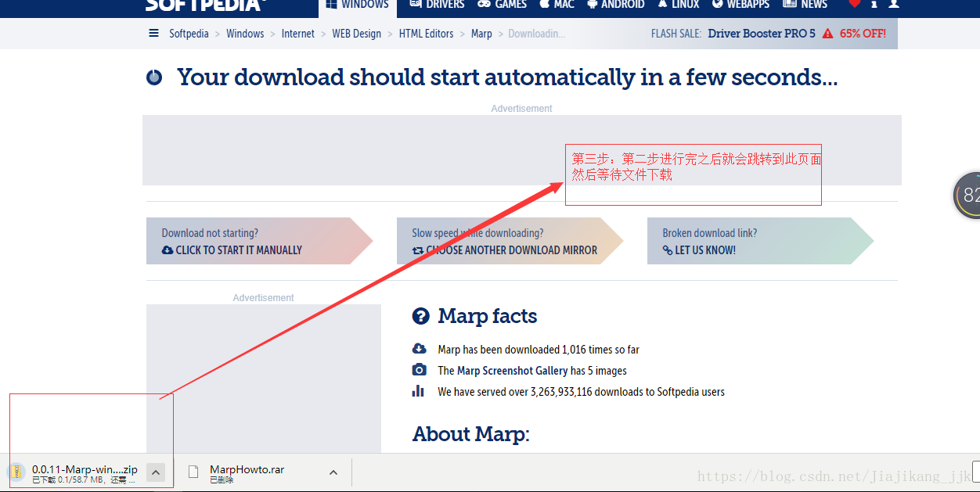The width and height of the screenshot is (980, 492).
Task: Open the user account icon in header
Action: click(x=894, y=4)
